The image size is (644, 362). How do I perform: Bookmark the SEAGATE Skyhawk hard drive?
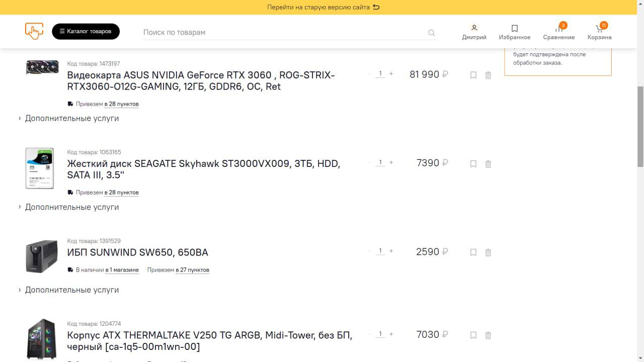coord(473,164)
